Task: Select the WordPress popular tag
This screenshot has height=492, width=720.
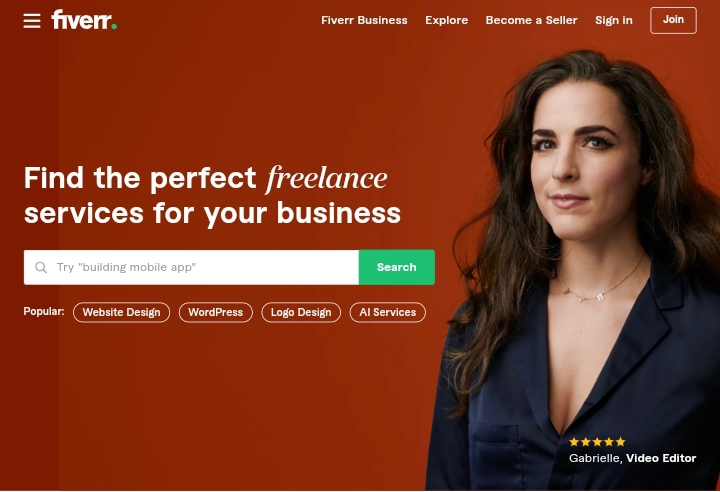Action: tap(215, 312)
